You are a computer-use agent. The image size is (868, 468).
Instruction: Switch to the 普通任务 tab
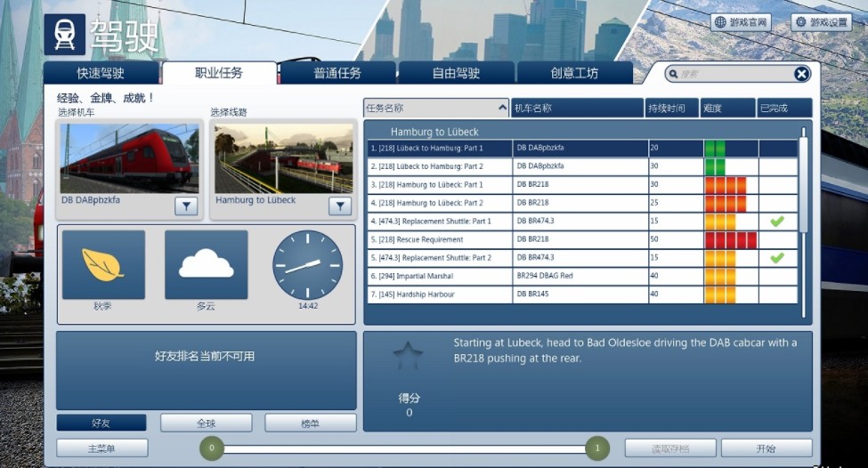pyautogui.click(x=337, y=73)
